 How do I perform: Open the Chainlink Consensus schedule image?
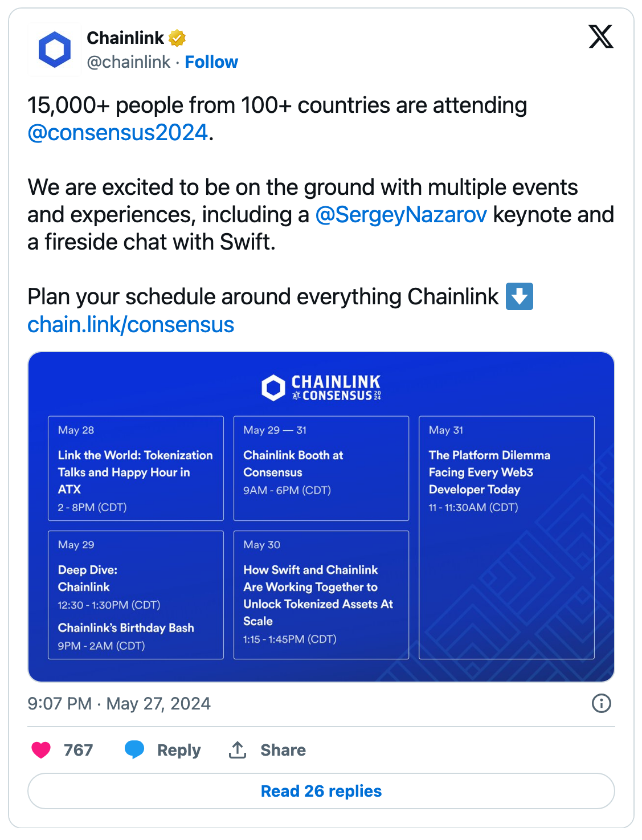click(321, 516)
